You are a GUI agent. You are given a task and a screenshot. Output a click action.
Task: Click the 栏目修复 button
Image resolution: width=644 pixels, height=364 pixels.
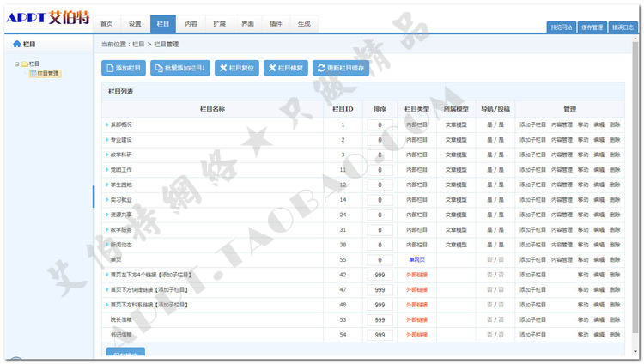(x=286, y=68)
